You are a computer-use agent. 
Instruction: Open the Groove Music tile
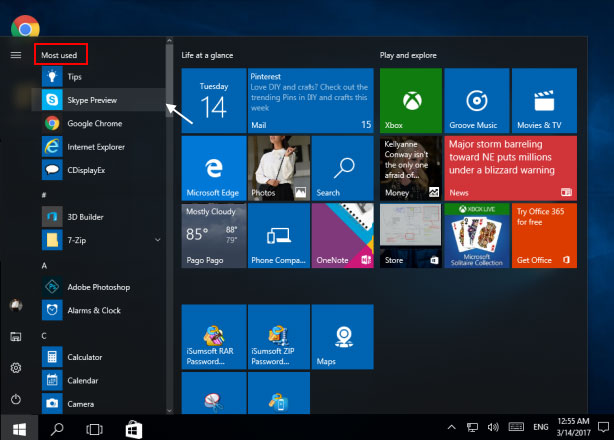coord(477,101)
